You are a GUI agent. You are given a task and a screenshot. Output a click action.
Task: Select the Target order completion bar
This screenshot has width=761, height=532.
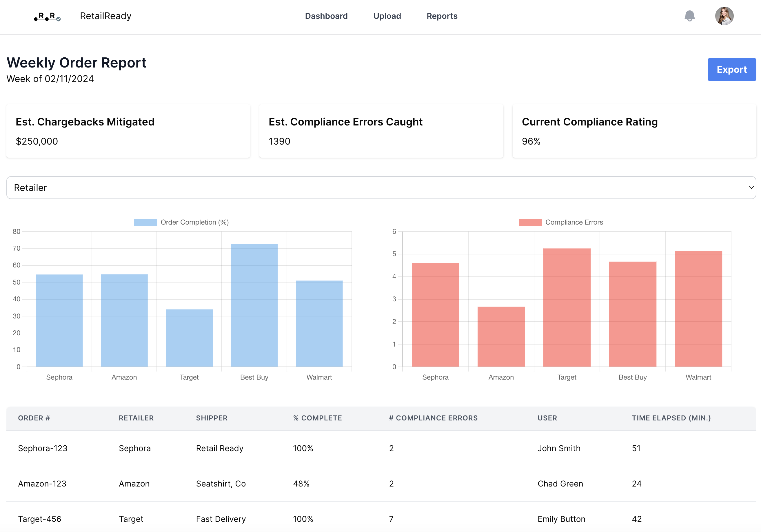pos(189,338)
